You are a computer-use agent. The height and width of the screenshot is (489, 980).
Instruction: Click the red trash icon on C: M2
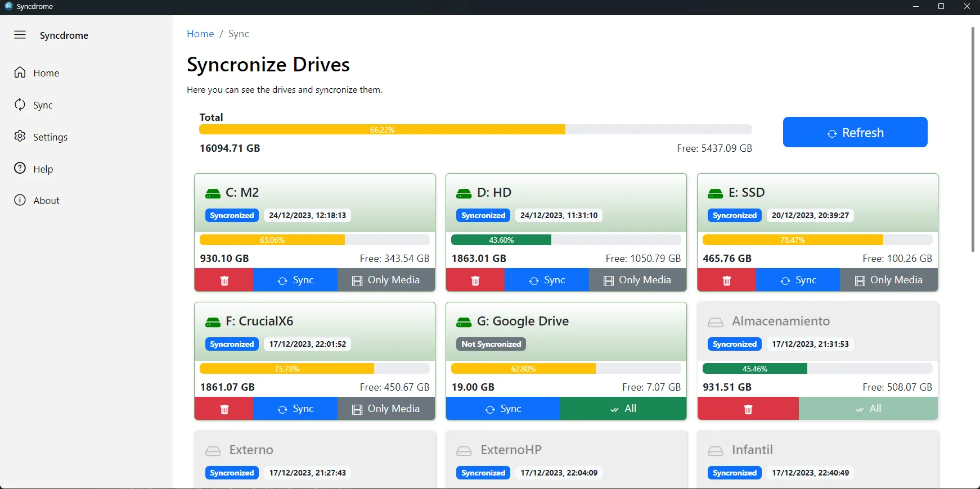[224, 280]
